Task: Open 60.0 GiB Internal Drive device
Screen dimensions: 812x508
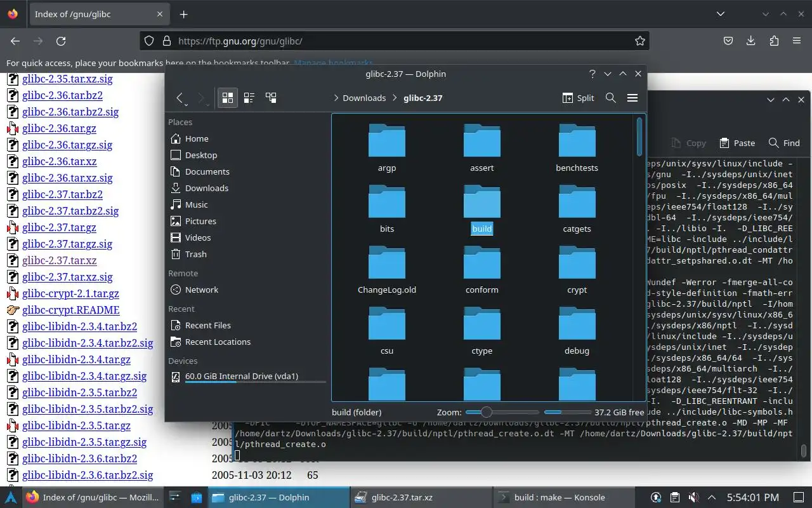Action: [x=247, y=377]
